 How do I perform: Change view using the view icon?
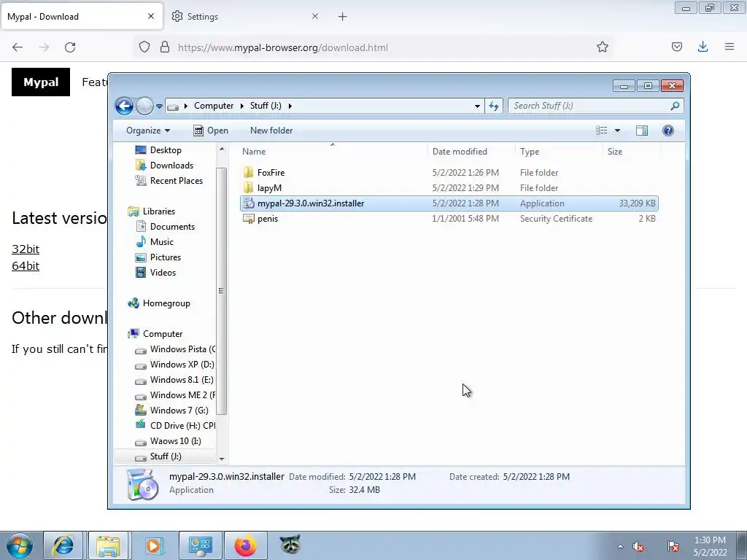(602, 131)
